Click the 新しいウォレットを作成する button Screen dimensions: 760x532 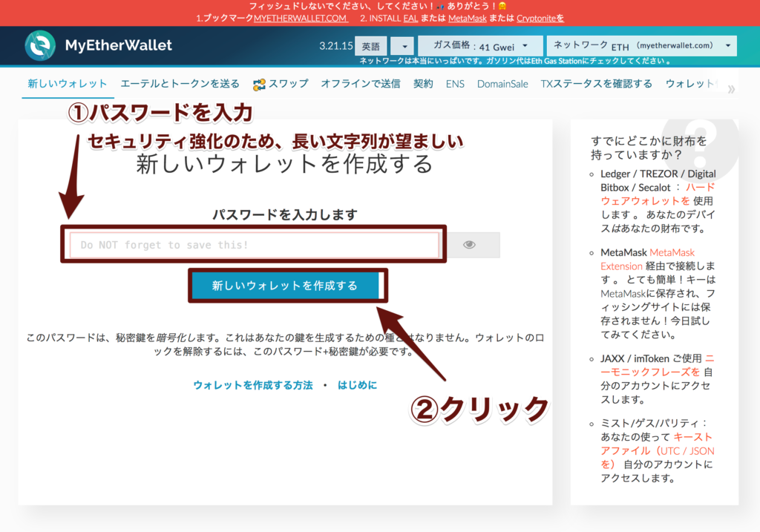click(285, 286)
